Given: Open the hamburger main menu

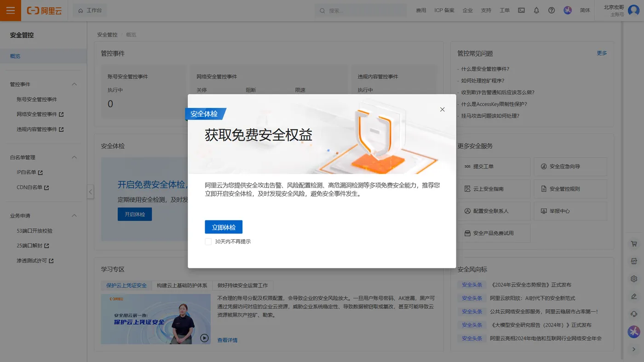Looking at the screenshot, I should pos(11,11).
